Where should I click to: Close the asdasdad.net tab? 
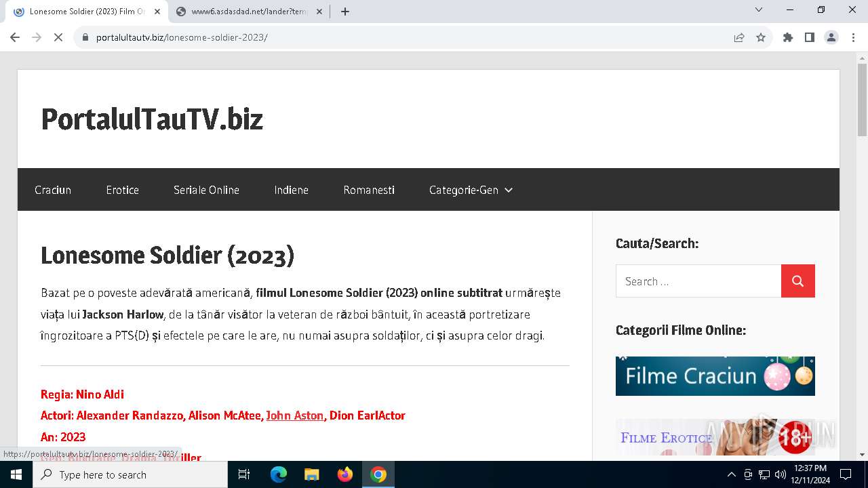tap(321, 12)
